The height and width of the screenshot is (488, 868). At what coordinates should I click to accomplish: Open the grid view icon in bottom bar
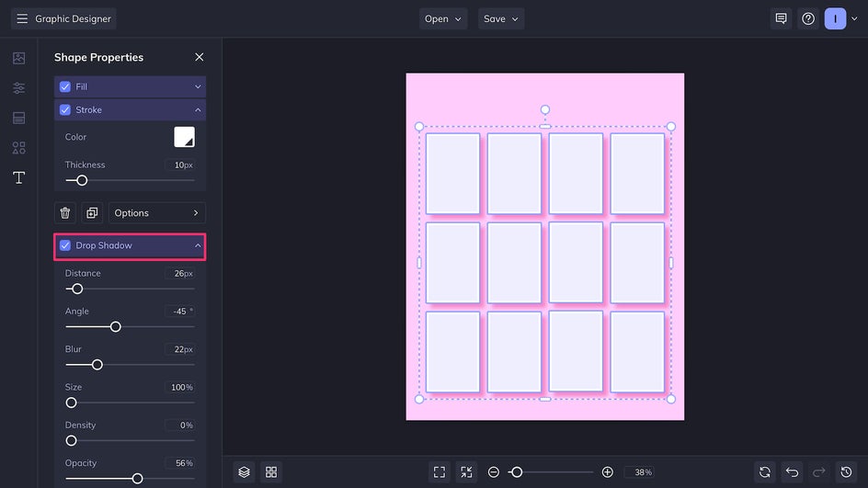[271, 472]
